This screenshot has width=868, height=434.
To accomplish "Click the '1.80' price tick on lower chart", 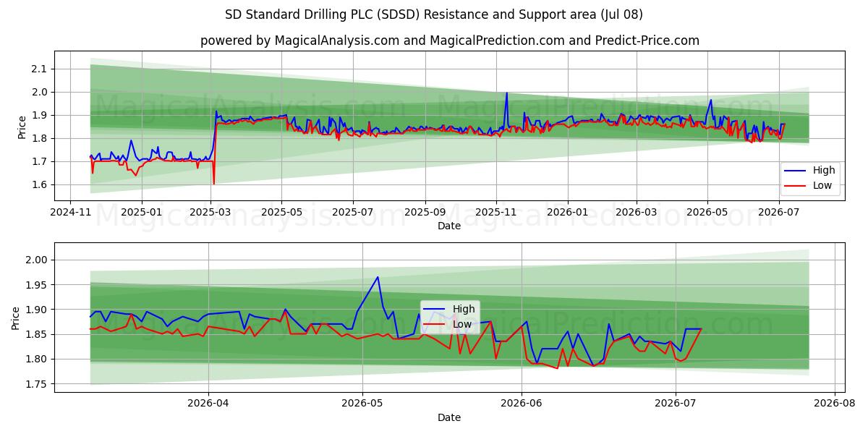I will pos(36,359).
